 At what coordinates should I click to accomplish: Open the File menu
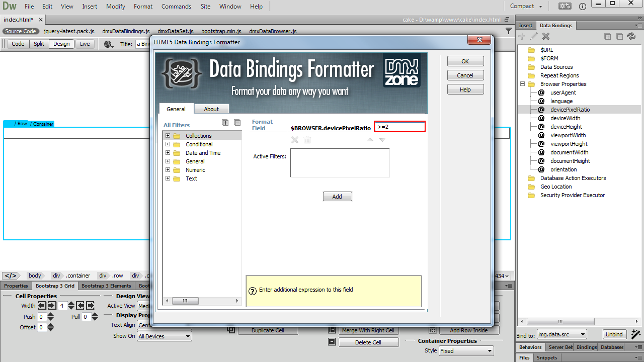pos(29,7)
